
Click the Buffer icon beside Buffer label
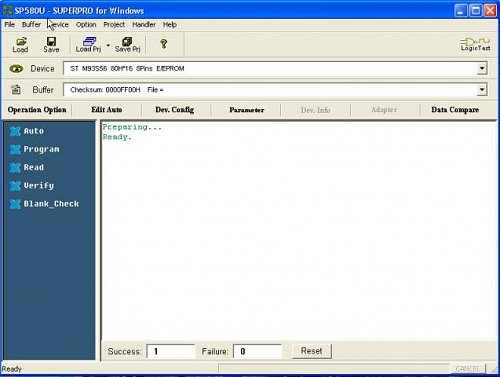[x=16, y=89]
